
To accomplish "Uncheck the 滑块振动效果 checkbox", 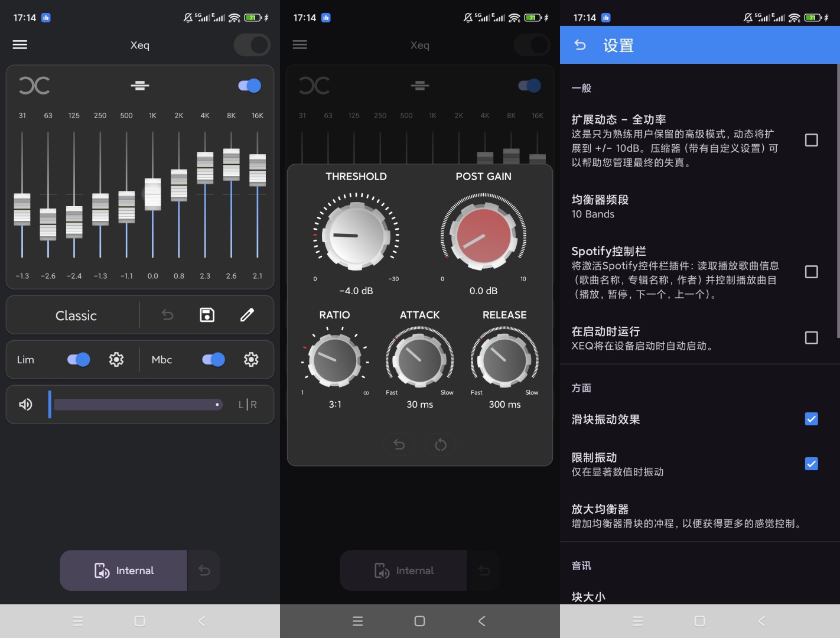I will click(x=812, y=419).
